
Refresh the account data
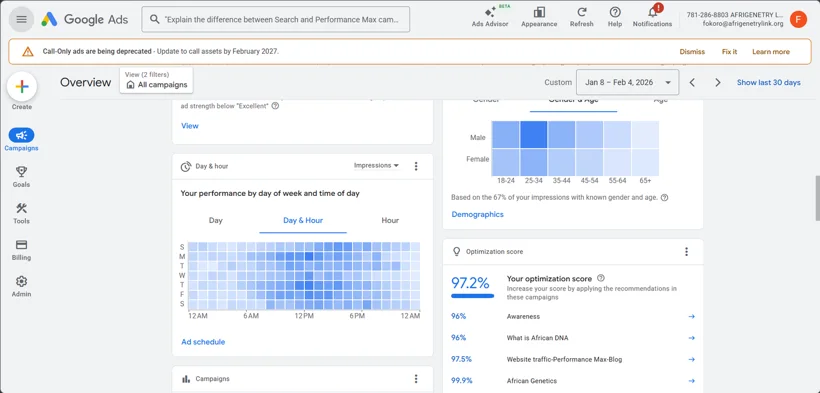click(x=582, y=17)
